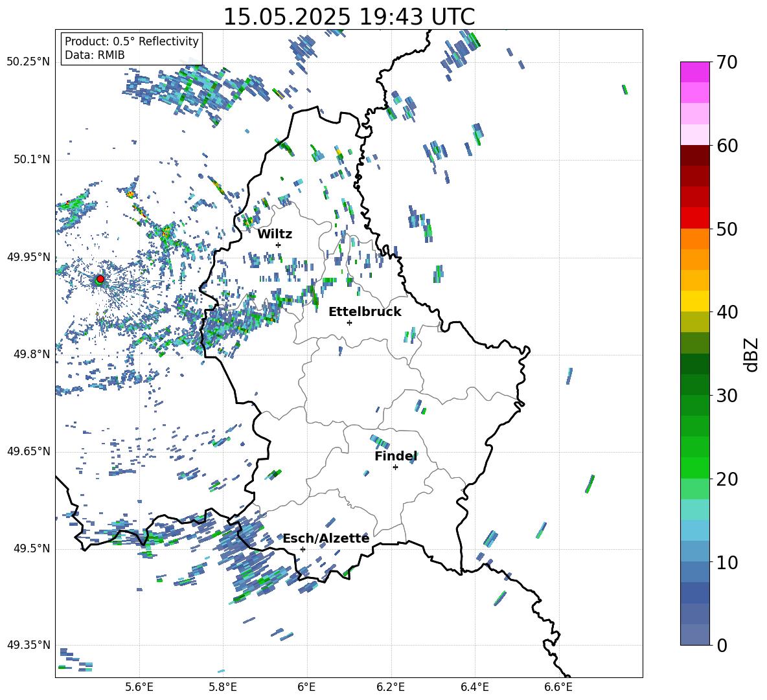Click the 20 tick label on colorbar
This screenshot has height=700, width=767.
pyautogui.click(x=726, y=479)
